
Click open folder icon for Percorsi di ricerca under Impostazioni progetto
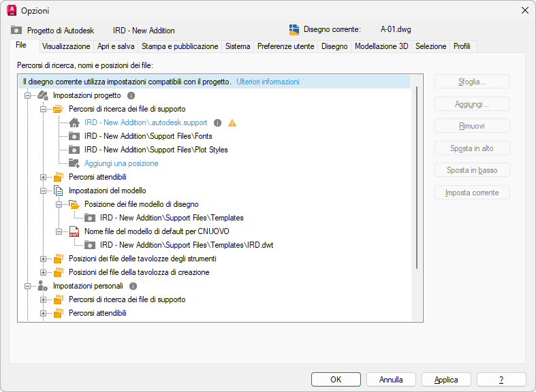(59, 109)
